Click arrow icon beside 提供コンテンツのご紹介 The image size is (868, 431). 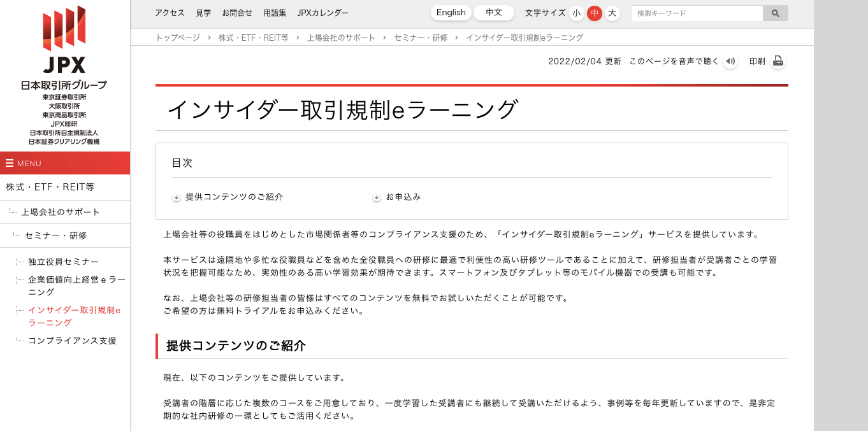point(176,198)
